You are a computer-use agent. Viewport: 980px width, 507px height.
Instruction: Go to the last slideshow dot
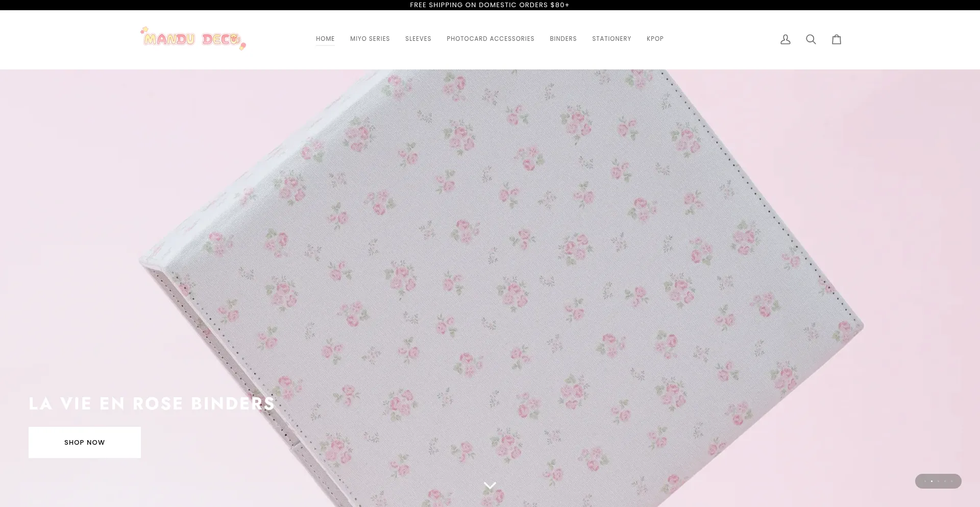pyautogui.click(x=951, y=481)
